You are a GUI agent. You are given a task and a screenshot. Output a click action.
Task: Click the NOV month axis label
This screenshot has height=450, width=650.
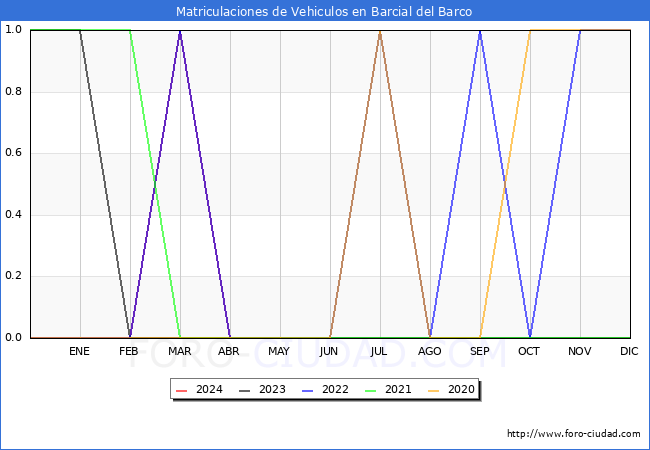[580, 351]
